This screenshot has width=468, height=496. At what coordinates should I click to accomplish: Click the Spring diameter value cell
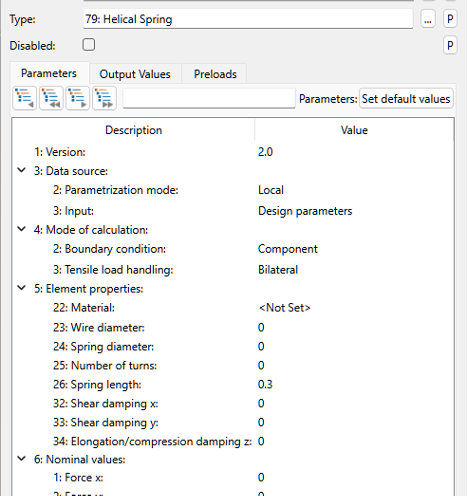point(261,346)
